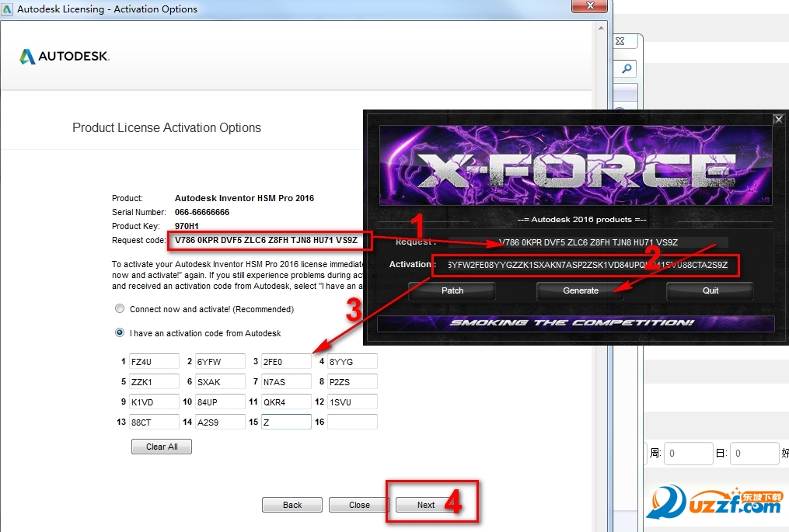Screen dimensions: 789x532
Task: Click the Serial Number value 066-66666666
Action: pyautogui.click(x=202, y=212)
